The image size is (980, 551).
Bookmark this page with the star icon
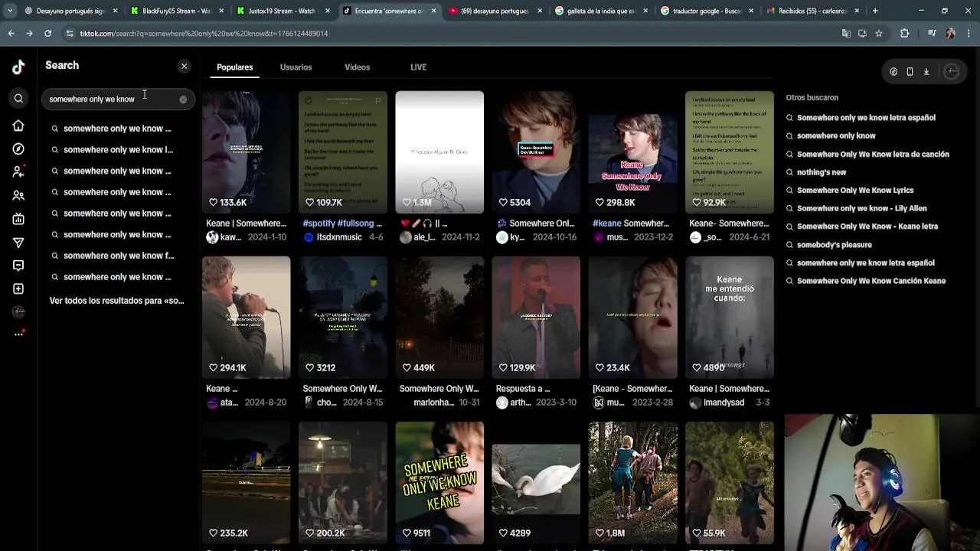tap(879, 34)
